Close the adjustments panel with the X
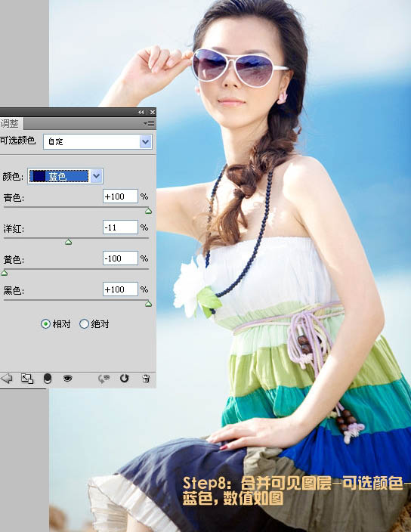Image resolution: width=411 pixels, height=532 pixels. (153, 112)
